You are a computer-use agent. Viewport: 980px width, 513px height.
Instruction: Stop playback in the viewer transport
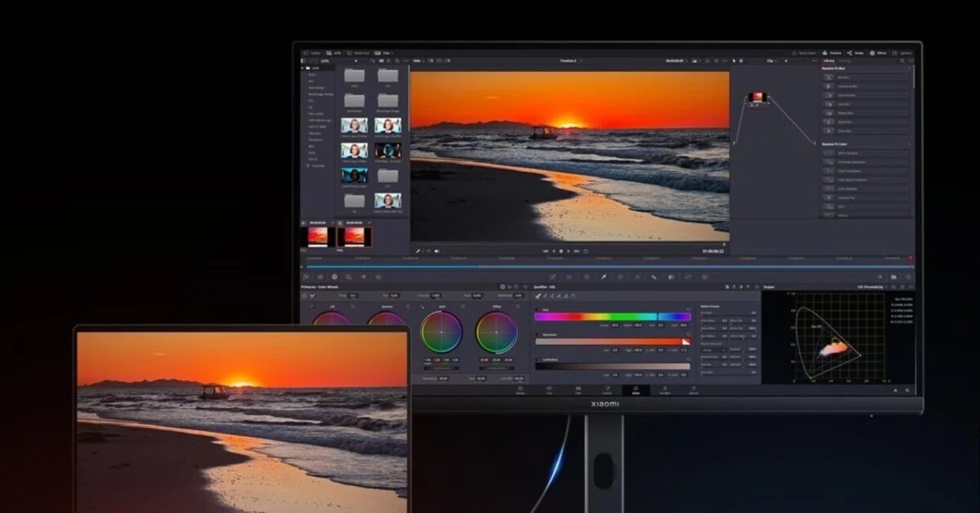coord(561,250)
